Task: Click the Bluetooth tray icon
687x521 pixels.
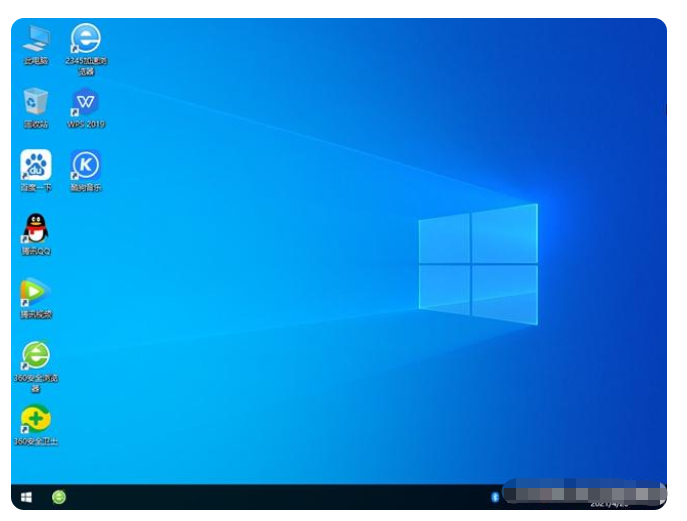Action: (x=495, y=497)
